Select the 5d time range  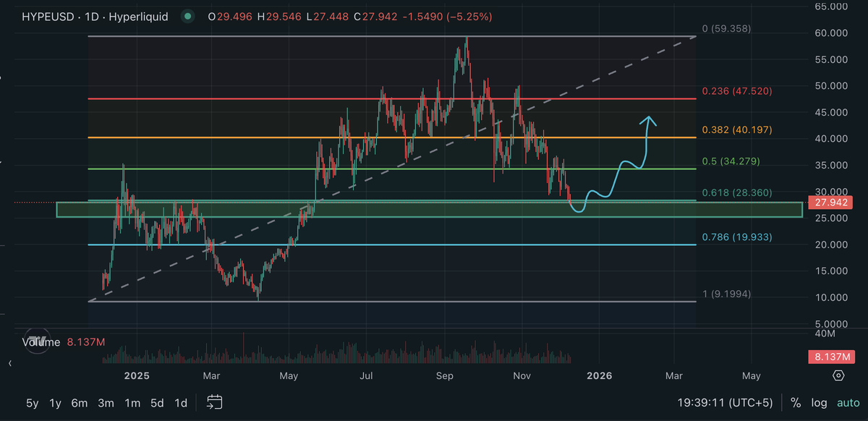(157, 403)
